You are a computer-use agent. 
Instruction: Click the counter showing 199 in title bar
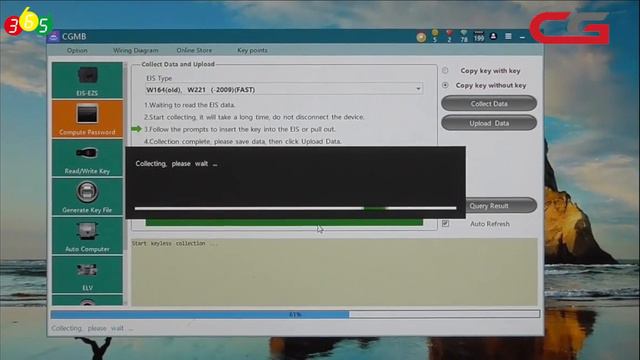point(479,36)
